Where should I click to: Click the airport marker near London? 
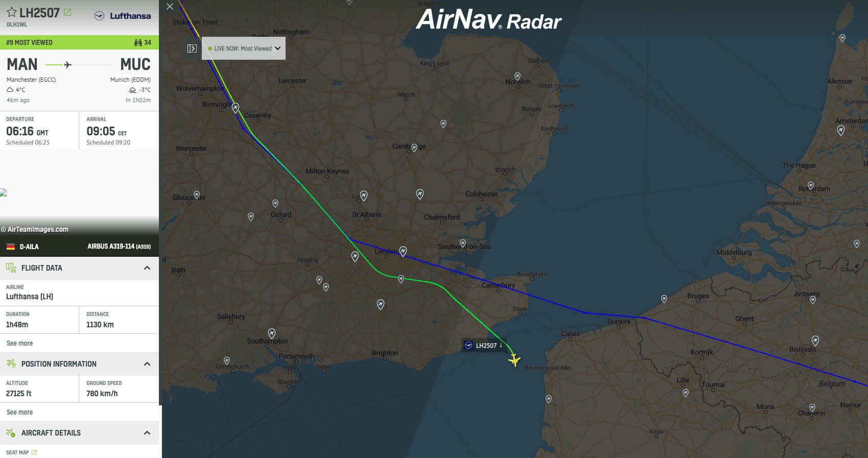click(x=403, y=251)
